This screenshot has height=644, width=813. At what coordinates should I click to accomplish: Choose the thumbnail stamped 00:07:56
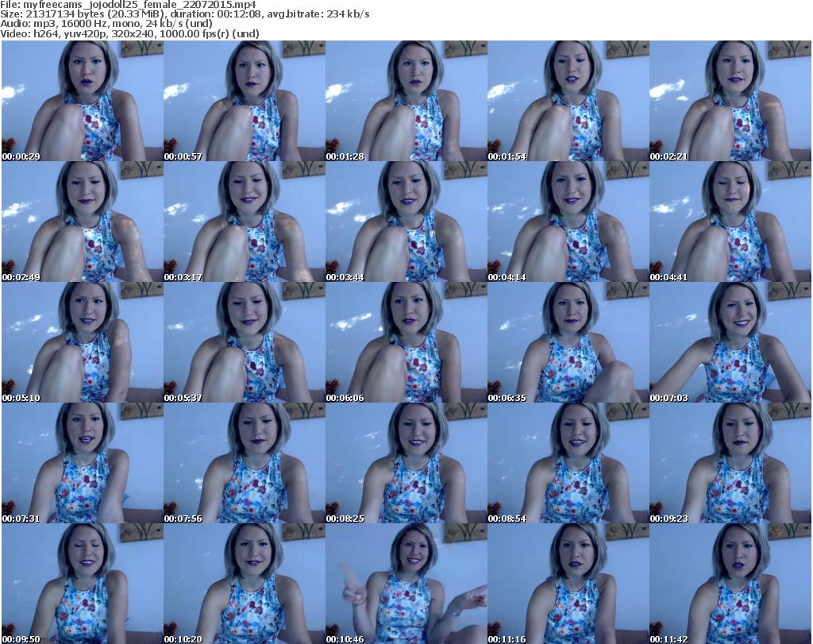point(245,463)
